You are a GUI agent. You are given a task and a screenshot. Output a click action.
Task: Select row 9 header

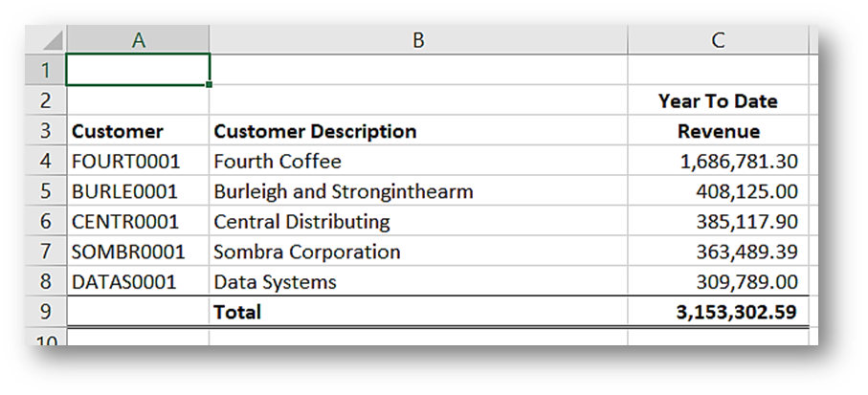click(x=46, y=312)
